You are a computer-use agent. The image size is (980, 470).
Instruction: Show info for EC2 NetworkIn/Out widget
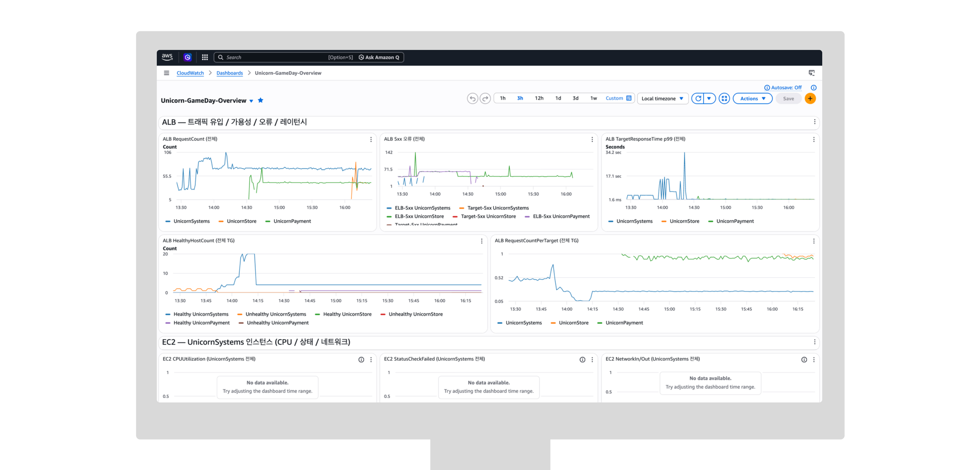click(x=804, y=360)
